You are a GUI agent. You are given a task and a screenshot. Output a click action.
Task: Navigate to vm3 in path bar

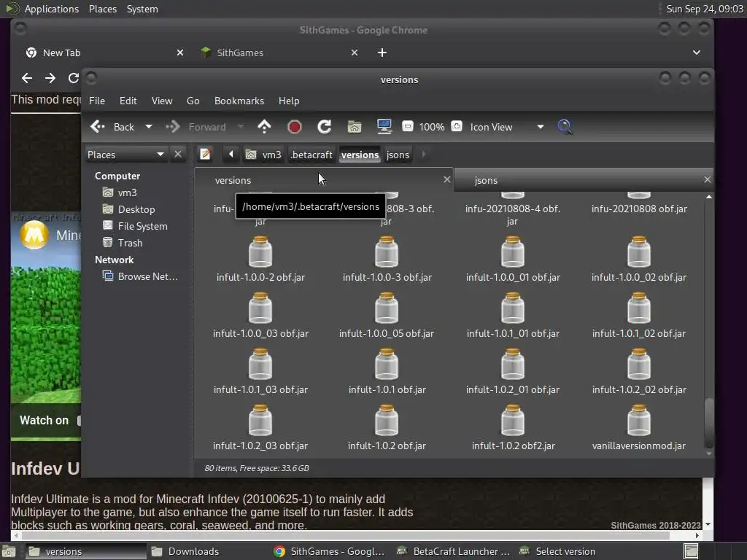(x=263, y=155)
